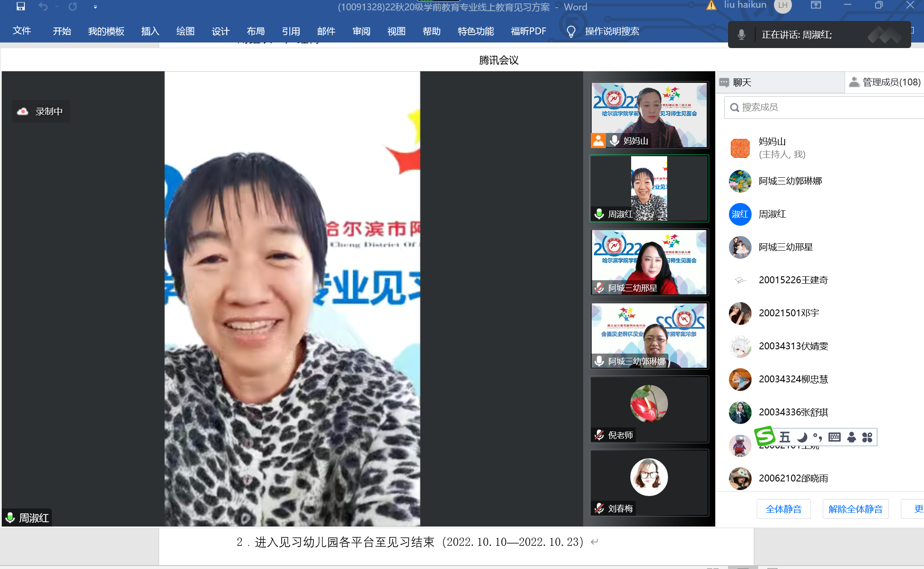Toggle the muted mic on 倪老师 tile
The image size is (924, 569).
coord(599,435)
